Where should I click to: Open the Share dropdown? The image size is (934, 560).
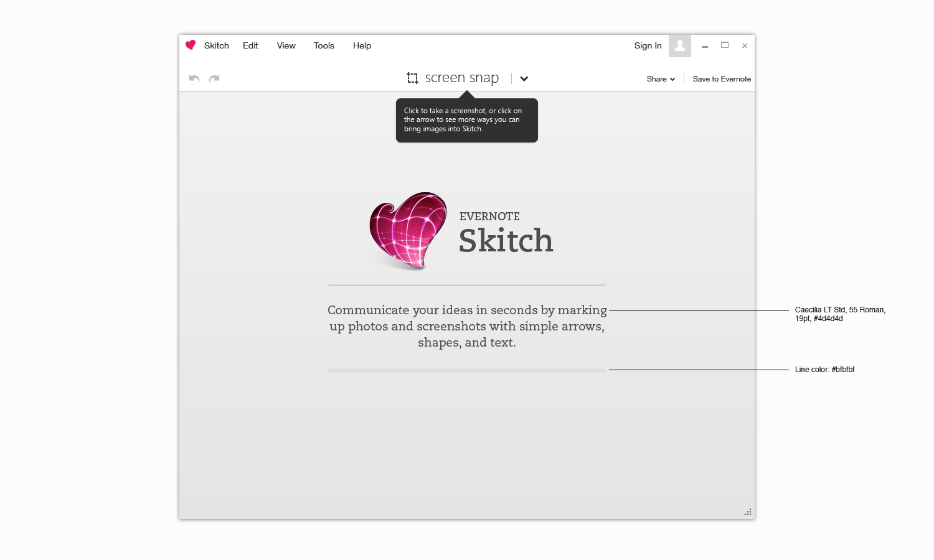(x=661, y=79)
